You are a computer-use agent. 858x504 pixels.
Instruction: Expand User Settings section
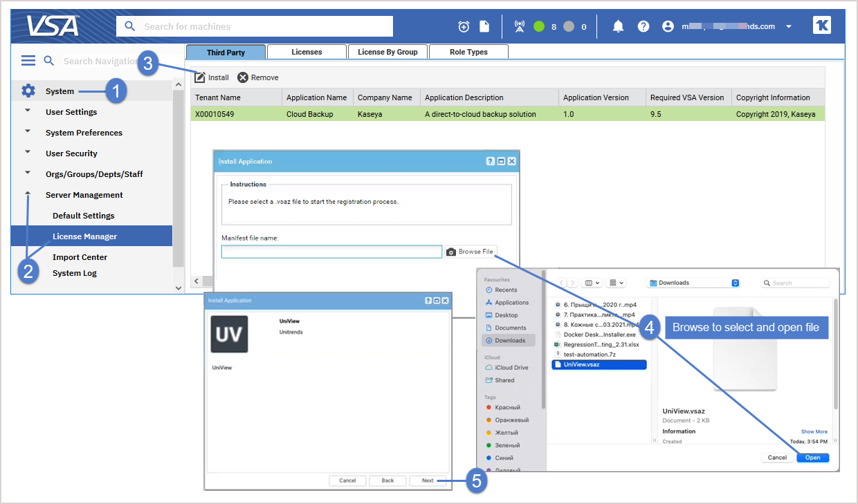[28, 111]
